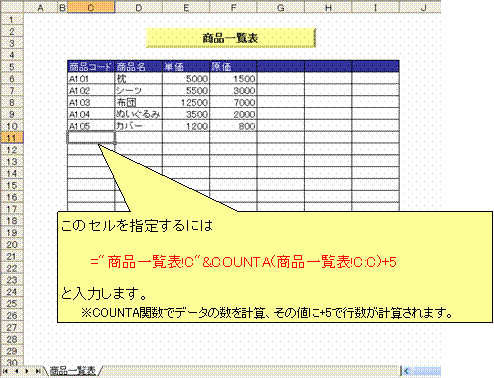Click the empty active cell C11
Image resolution: width=494 pixels, height=378 pixels.
(x=91, y=138)
